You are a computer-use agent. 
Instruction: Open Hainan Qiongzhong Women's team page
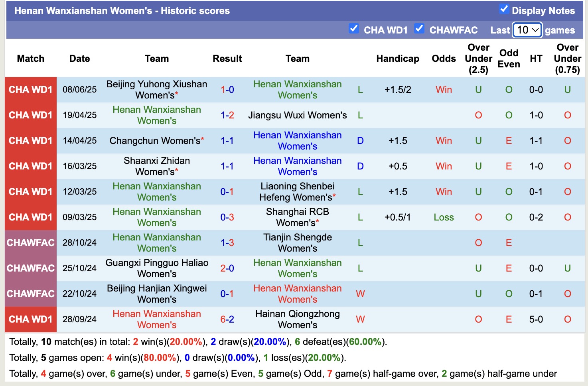[x=297, y=319]
